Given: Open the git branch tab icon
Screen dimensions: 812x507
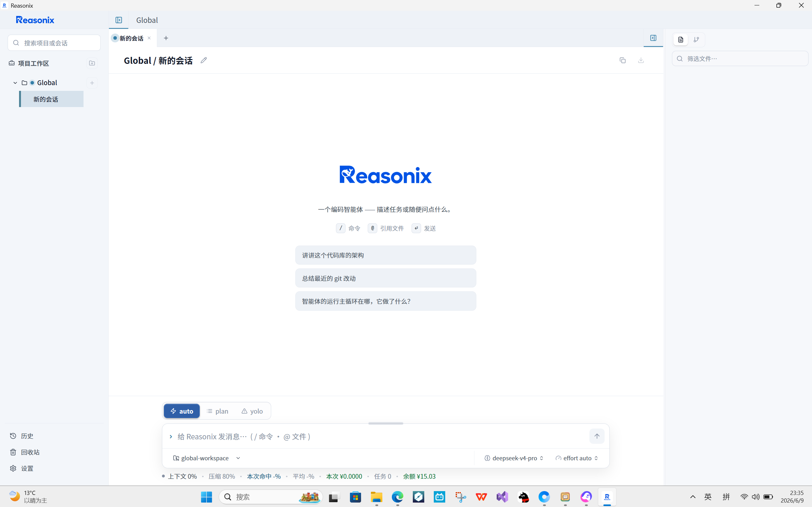Looking at the screenshot, I should click(x=696, y=40).
